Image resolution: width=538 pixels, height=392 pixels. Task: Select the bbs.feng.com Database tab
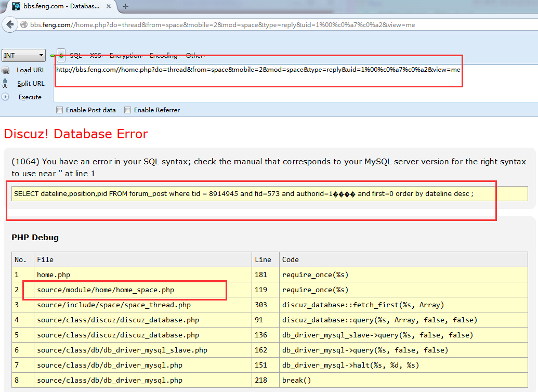pos(61,6)
